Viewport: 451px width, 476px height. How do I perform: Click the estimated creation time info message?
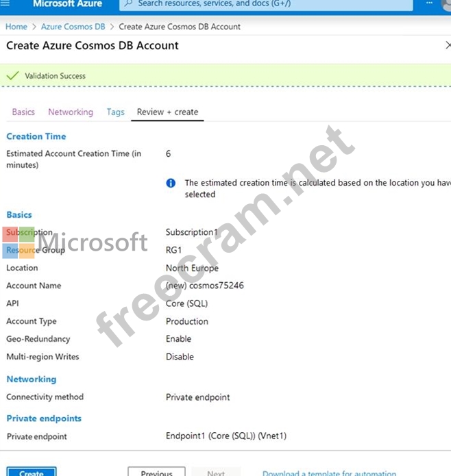click(x=318, y=188)
